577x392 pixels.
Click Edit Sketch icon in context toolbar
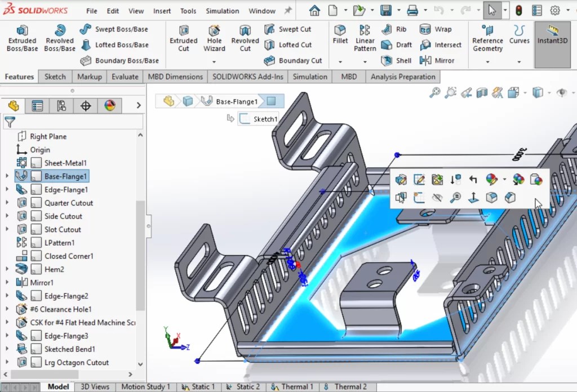[419, 180]
